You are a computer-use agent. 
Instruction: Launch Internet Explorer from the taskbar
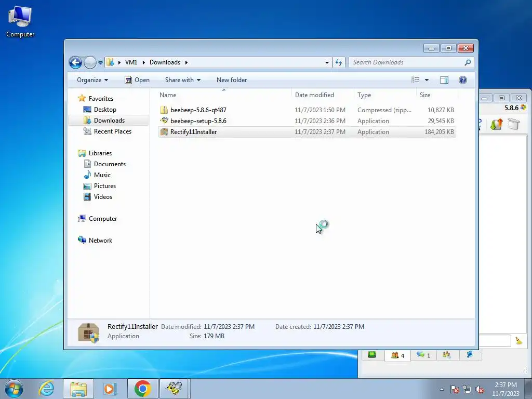(46, 389)
